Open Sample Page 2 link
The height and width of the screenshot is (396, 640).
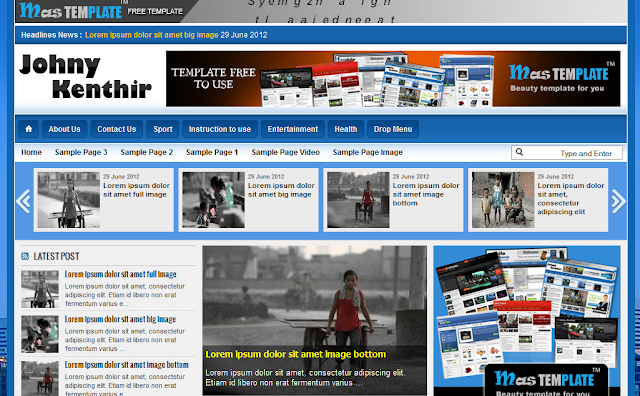pyautogui.click(x=147, y=152)
